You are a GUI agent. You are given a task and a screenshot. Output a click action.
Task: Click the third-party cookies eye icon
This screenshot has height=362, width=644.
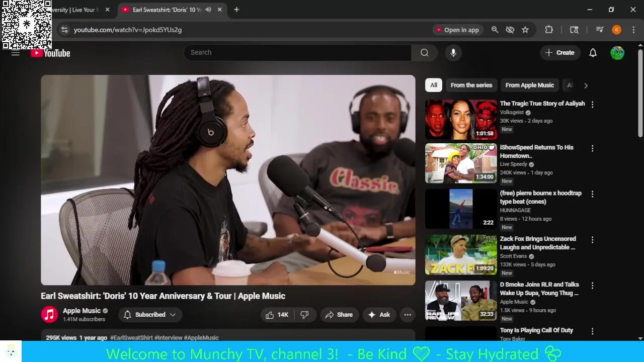pyautogui.click(x=510, y=30)
